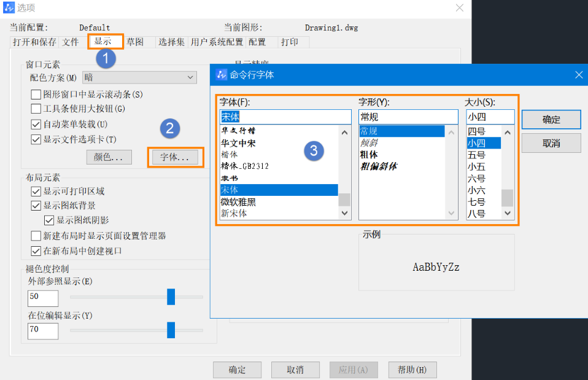
Task: Click size list scroll up arrow
Action: (508, 133)
